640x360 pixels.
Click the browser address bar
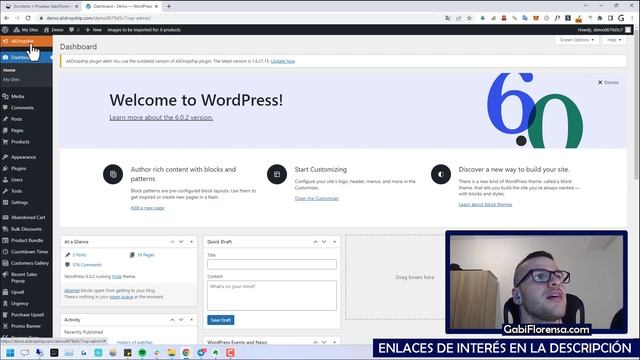point(241,18)
